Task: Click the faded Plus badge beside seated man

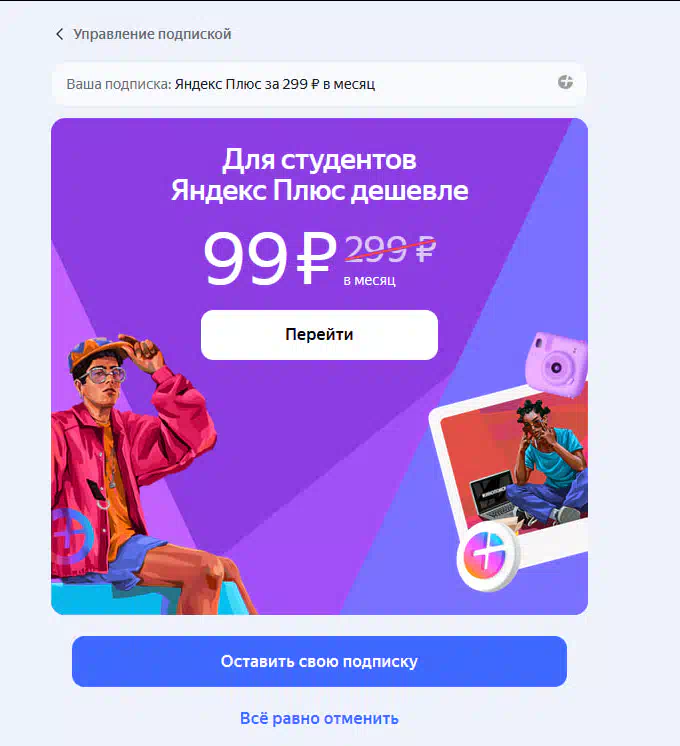Action: (72, 536)
